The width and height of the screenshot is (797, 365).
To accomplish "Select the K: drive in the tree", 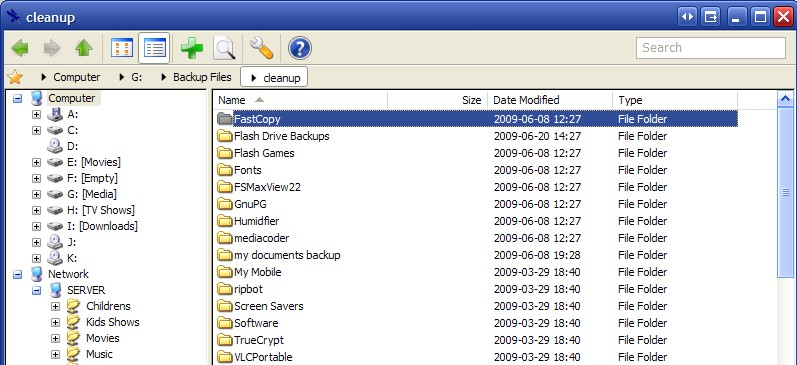I will [x=72, y=258].
